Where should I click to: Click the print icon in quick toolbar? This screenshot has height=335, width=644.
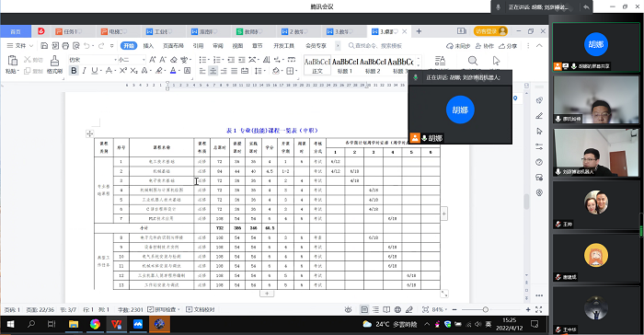pyautogui.click(x=65, y=46)
